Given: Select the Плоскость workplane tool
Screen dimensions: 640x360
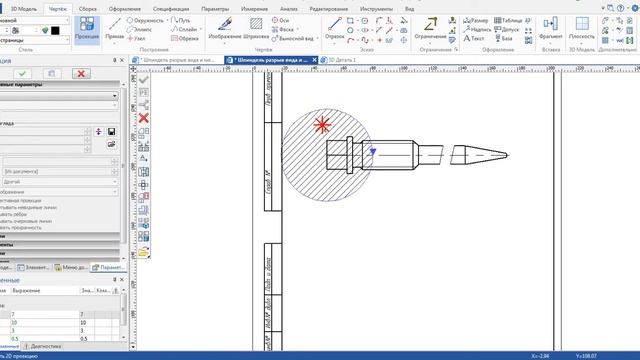Looking at the screenshot, I should (582, 29).
